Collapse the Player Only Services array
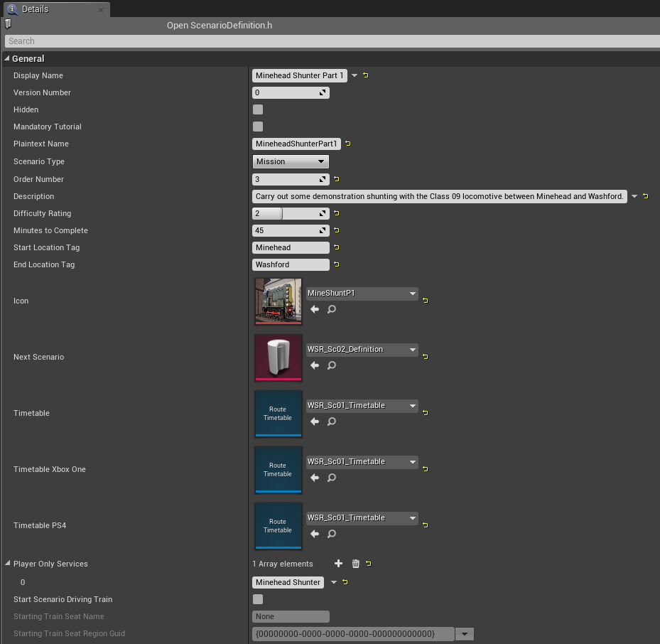 coord(8,563)
